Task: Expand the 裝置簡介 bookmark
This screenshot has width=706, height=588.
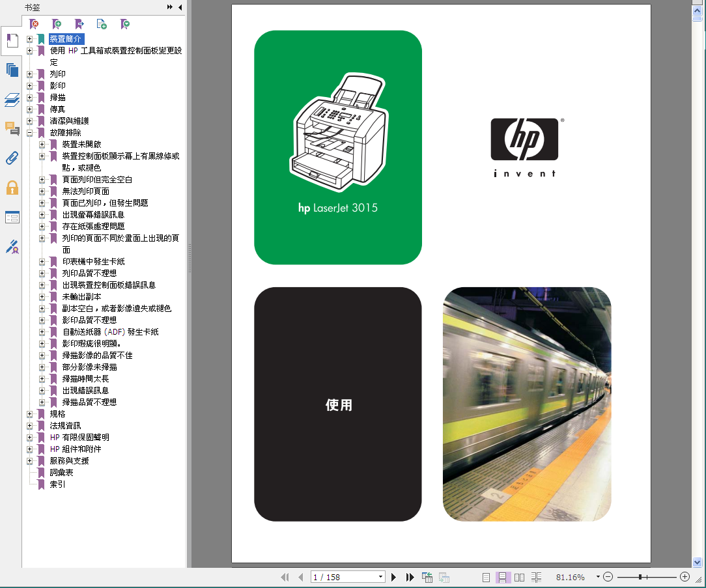Action: click(30, 38)
